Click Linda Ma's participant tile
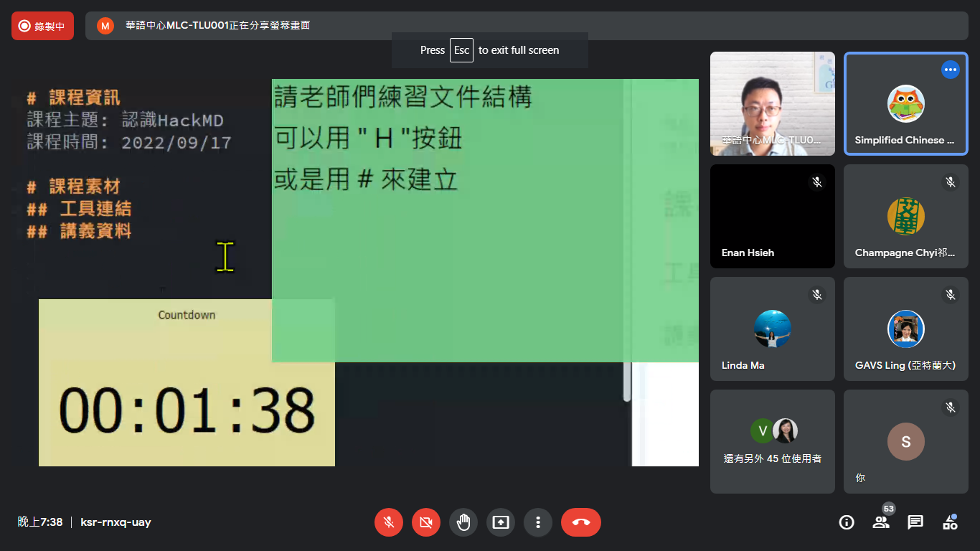The width and height of the screenshot is (980, 551). 772,329
